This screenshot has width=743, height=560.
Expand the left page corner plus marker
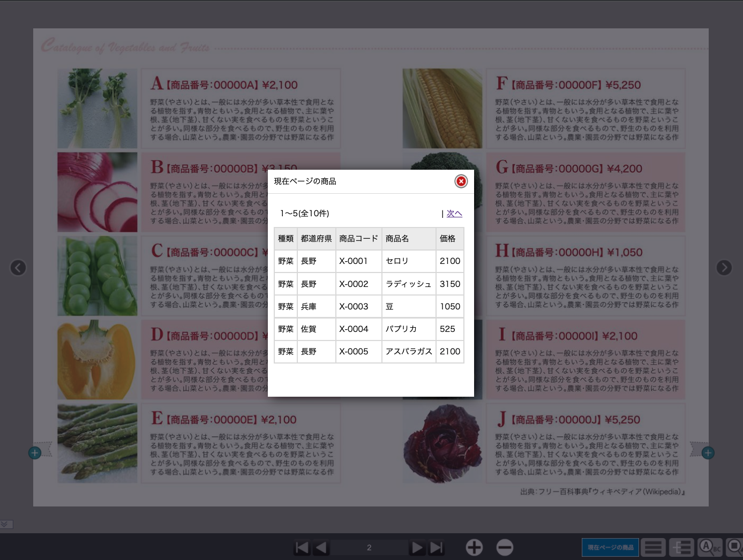pos(35,452)
